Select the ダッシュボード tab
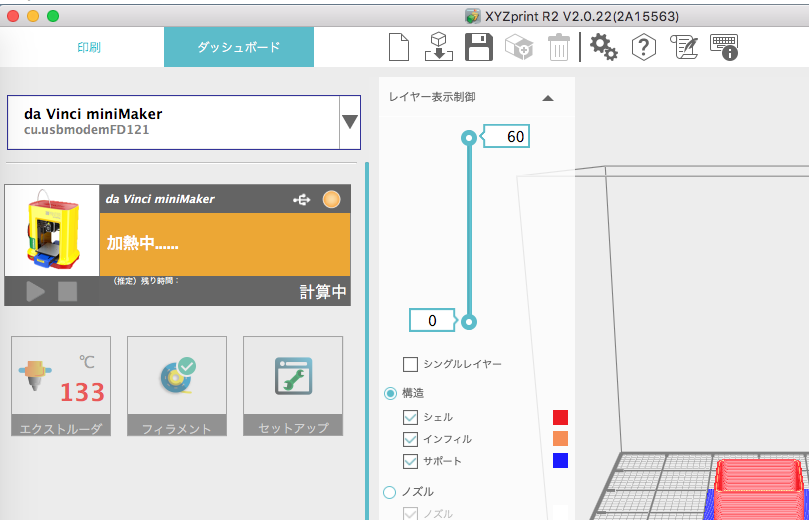 (x=239, y=47)
